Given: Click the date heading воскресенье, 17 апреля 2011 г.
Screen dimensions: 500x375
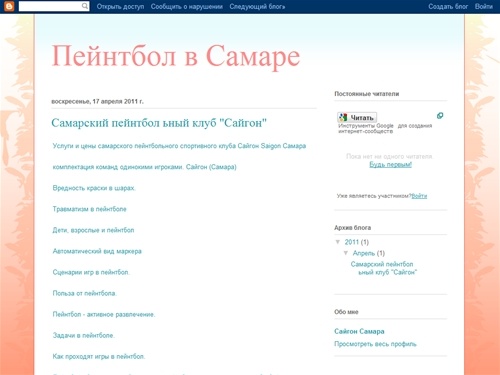Looking at the screenshot, I should 97,101.
